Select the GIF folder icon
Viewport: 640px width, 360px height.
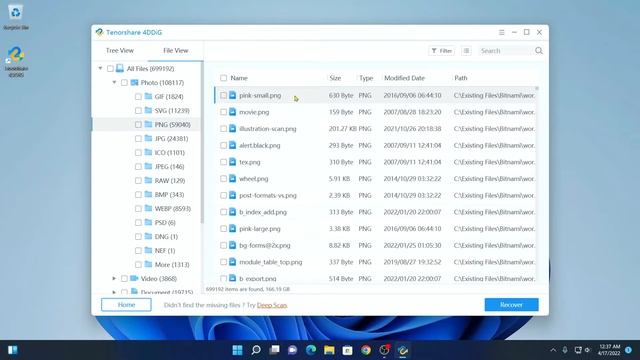pos(148,96)
